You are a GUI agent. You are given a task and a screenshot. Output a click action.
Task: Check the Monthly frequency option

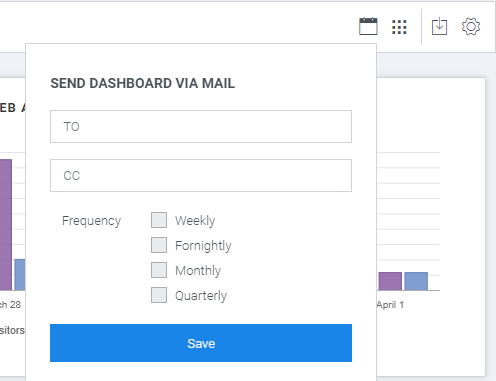point(159,270)
